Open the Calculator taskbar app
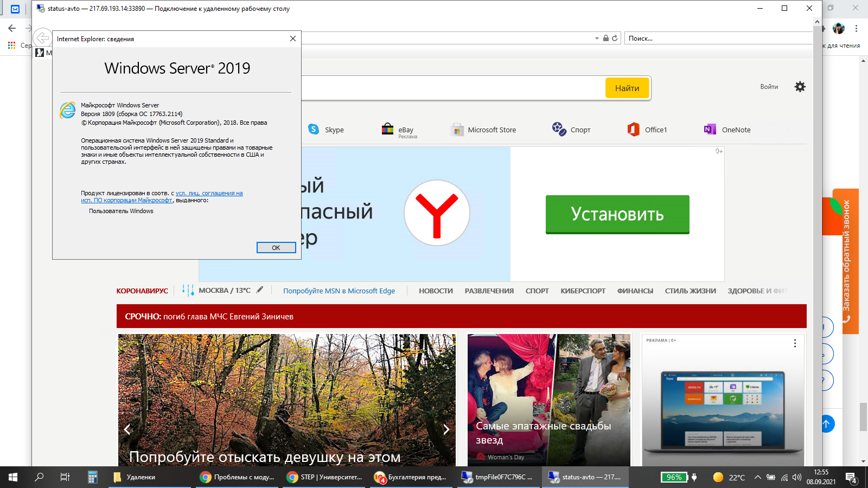Image resolution: width=868 pixels, height=488 pixels. pos(93,477)
